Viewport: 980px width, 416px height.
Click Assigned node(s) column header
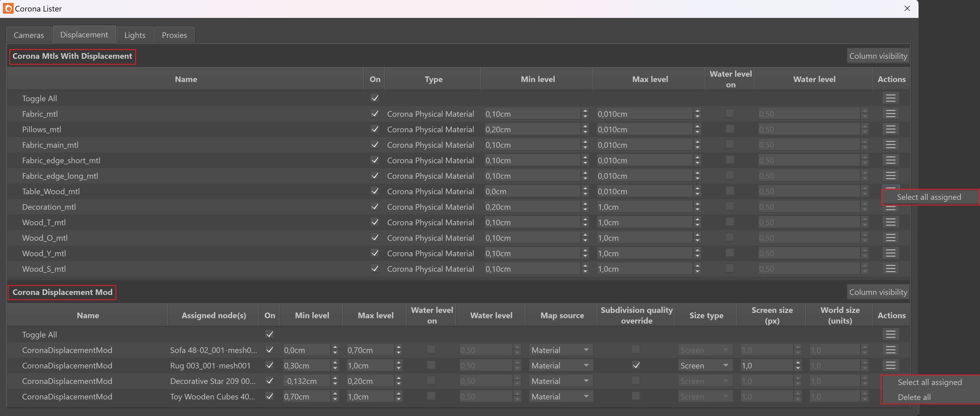[x=214, y=315]
